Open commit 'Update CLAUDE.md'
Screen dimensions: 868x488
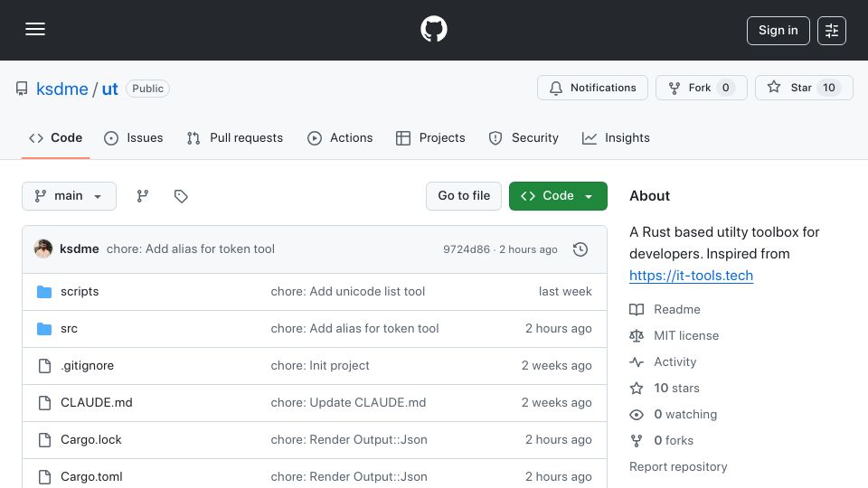pyautogui.click(x=348, y=403)
